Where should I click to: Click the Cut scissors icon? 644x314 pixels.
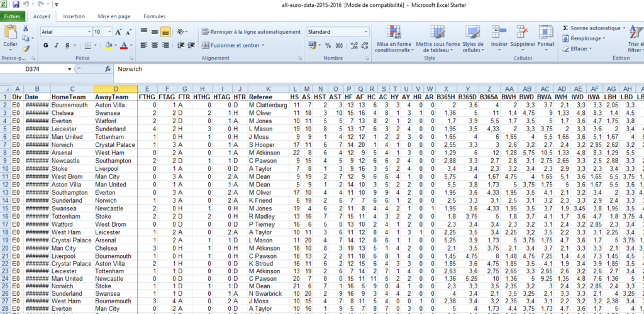click(x=25, y=29)
